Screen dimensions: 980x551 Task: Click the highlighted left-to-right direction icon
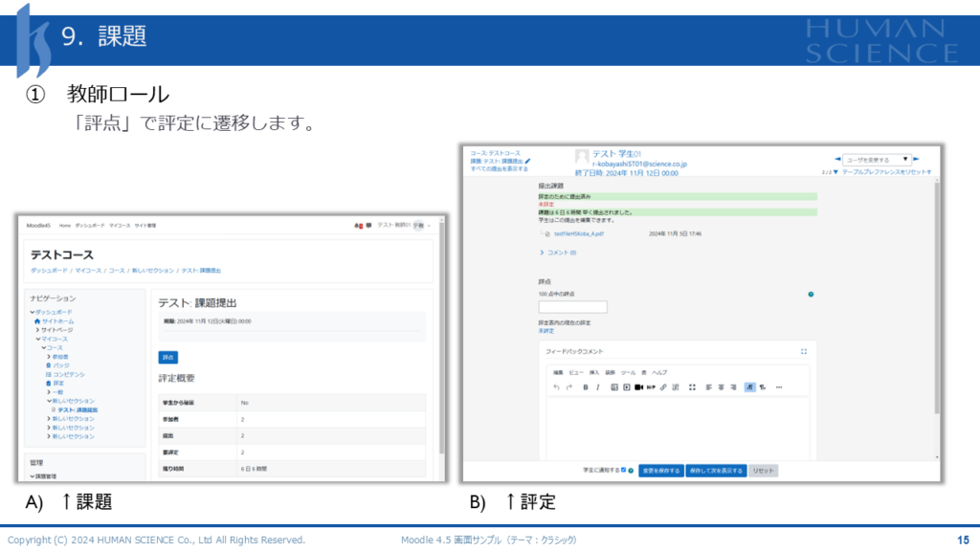[750, 387]
